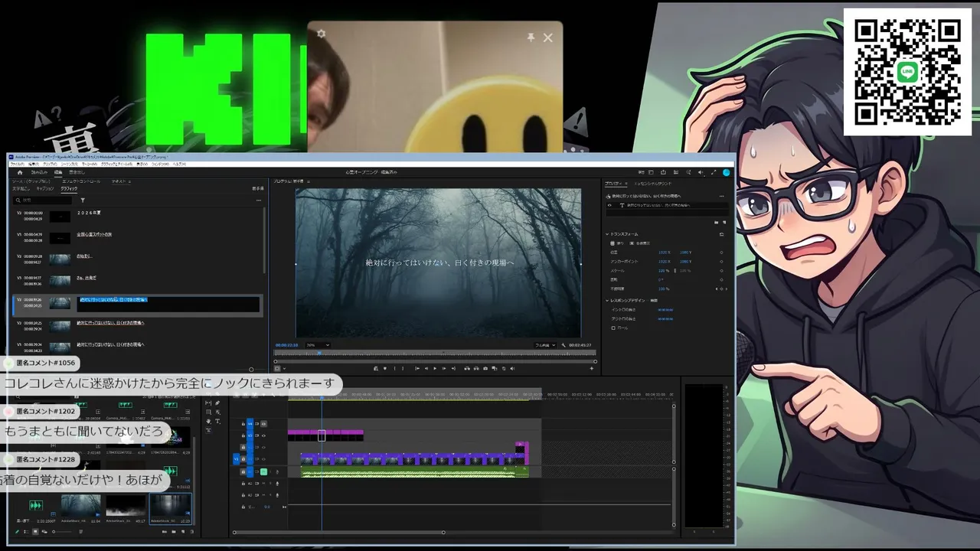Open the 76% zoom level dropdown

[318, 345]
